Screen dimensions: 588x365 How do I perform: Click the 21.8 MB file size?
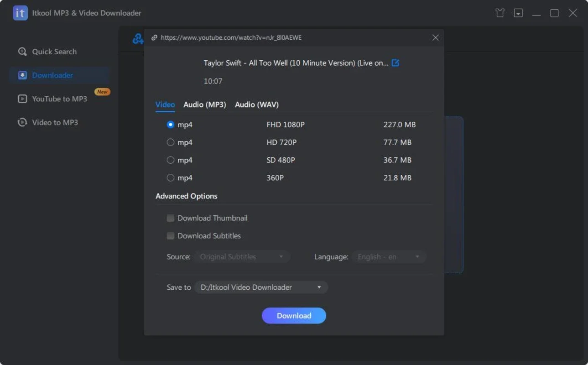[397, 178]
